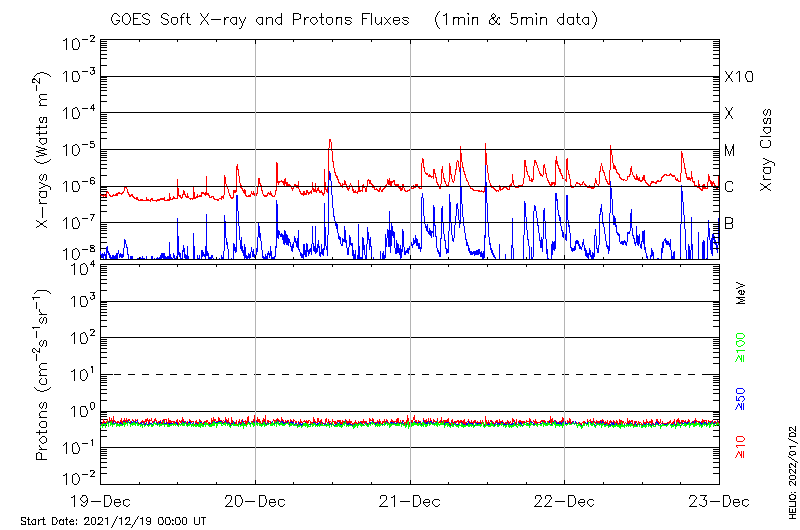This screenshot has height=530, width=800.
Task: Click the B flare class label
Action: pyautogui.click(x=729, y=223)
